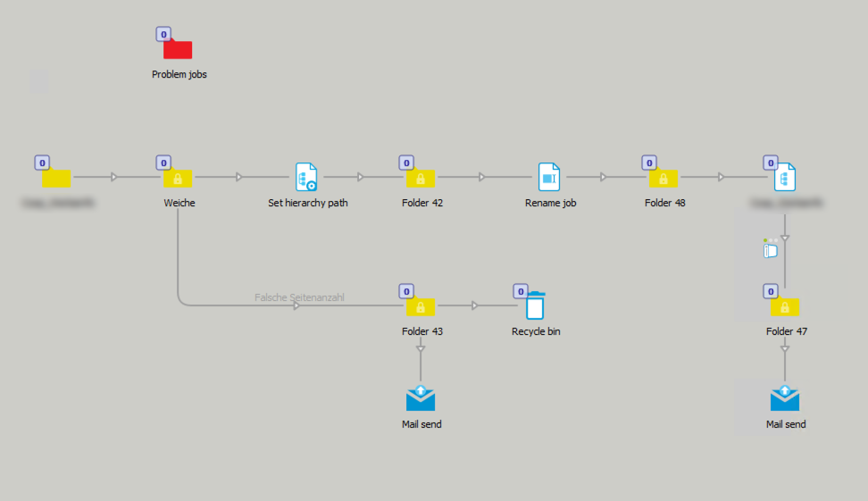Click the connection arrow between Folder 42 and Rename job
The width and height of the screenshot is (868, 501).
click(481, 177)
